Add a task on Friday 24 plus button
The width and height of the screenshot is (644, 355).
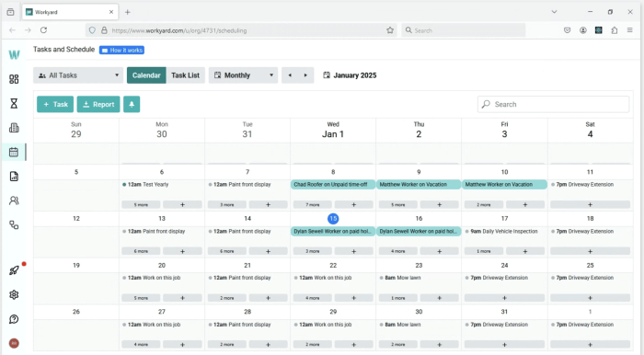504,298
